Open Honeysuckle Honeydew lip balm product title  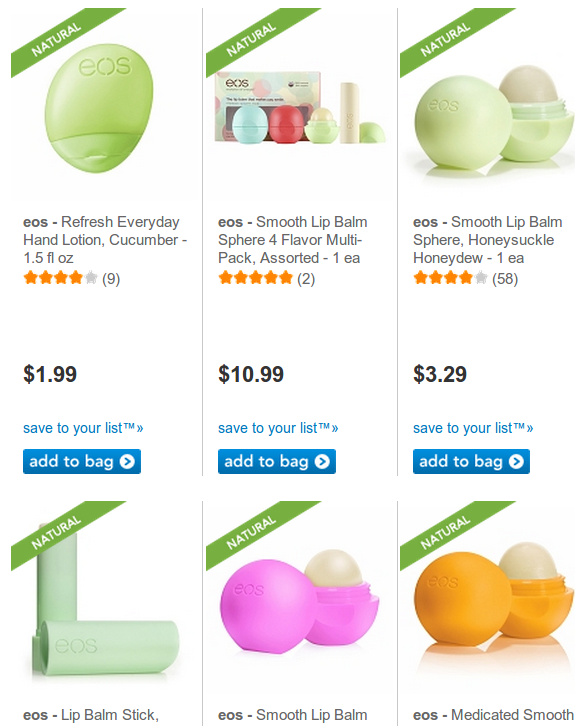pyautogui.click(x=488, y=240)
